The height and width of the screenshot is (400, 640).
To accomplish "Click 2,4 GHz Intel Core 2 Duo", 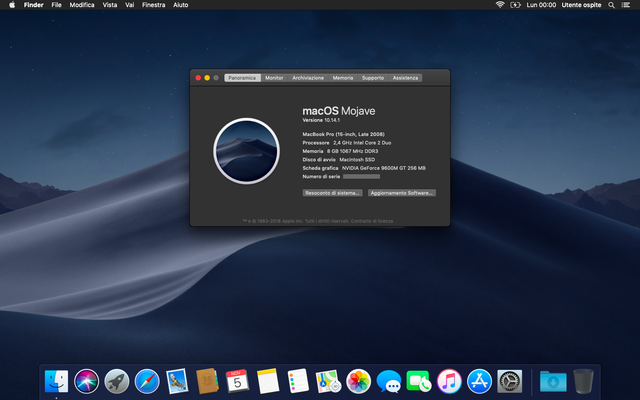I will [362, 142].
